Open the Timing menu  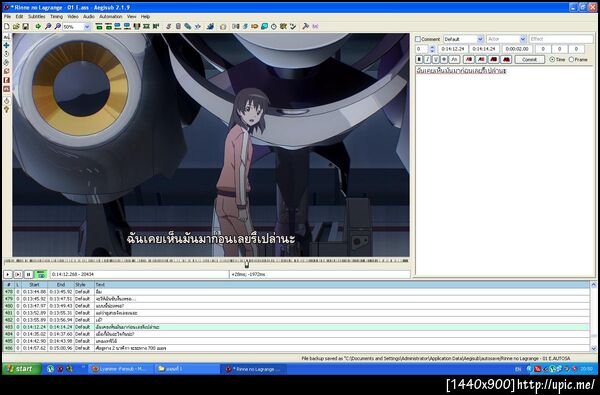(56, 16)
